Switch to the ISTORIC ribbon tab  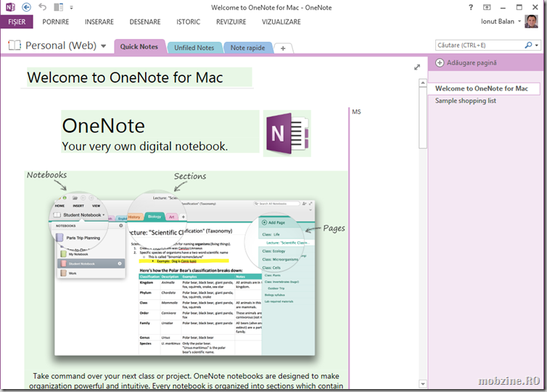[188, 22]
